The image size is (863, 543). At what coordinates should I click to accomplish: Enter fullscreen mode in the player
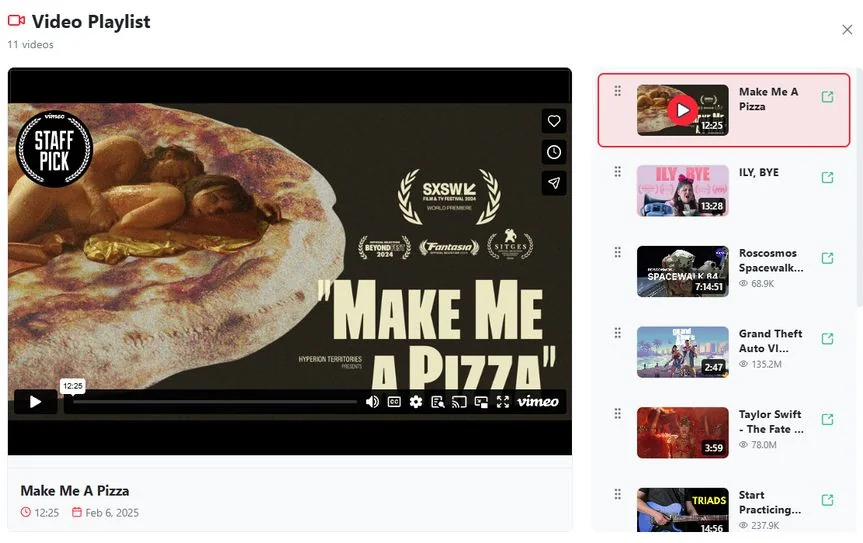502,402
